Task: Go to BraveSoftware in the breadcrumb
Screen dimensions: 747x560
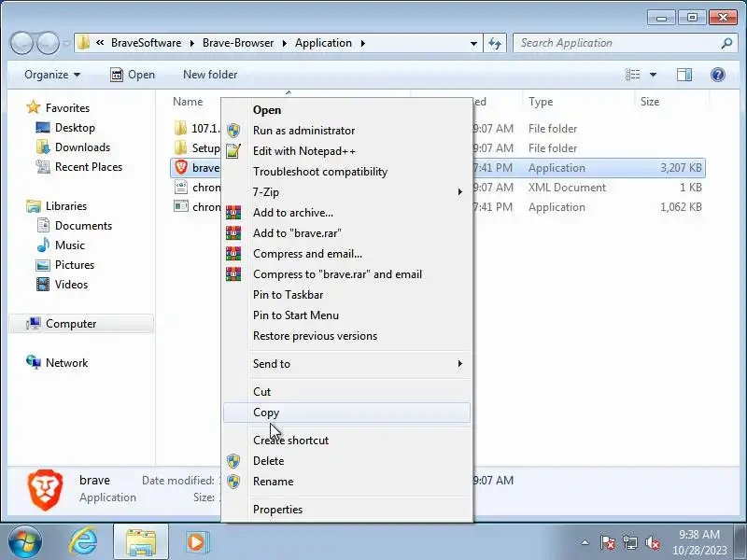Action: [x=146, y=43]
